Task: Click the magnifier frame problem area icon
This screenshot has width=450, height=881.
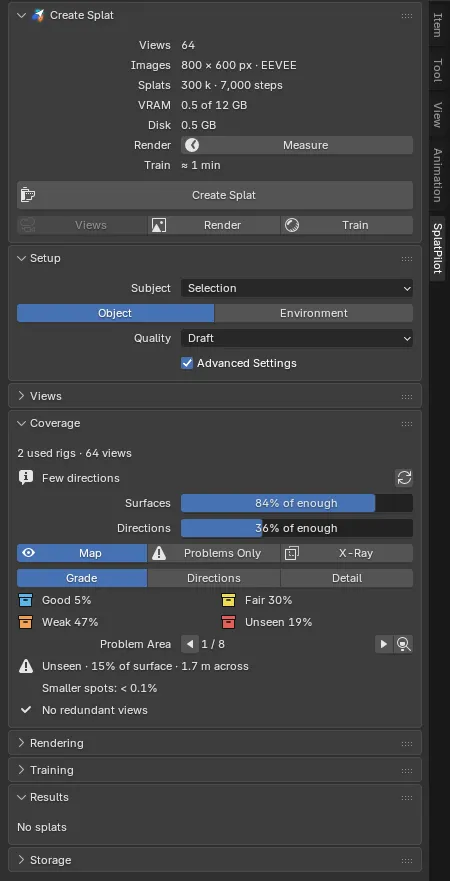Action: tap(403, 644)
